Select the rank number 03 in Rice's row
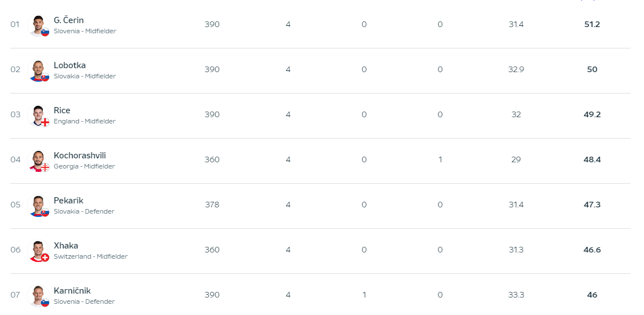This screenshot has width=644, height=315. pos(15,114)
